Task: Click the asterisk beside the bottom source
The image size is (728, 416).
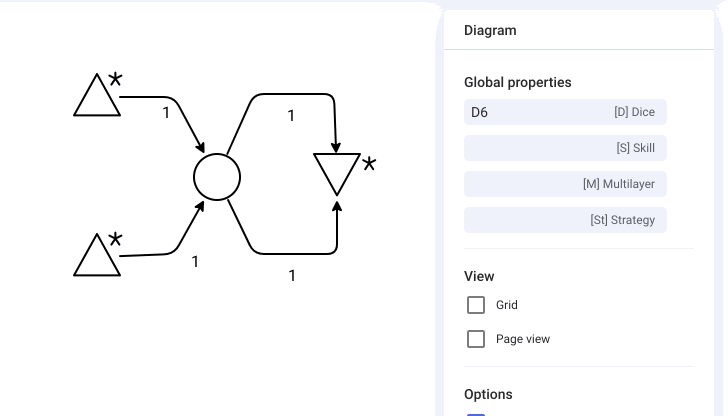Action: pyautogui.click(x=115, y=240)
